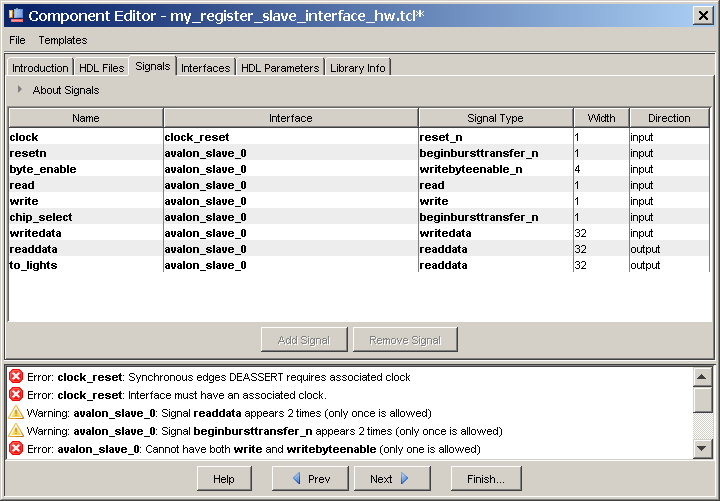Click the error icon for writebyteenable conflict
Screen dimensions: 720x501
coord(16,449)
